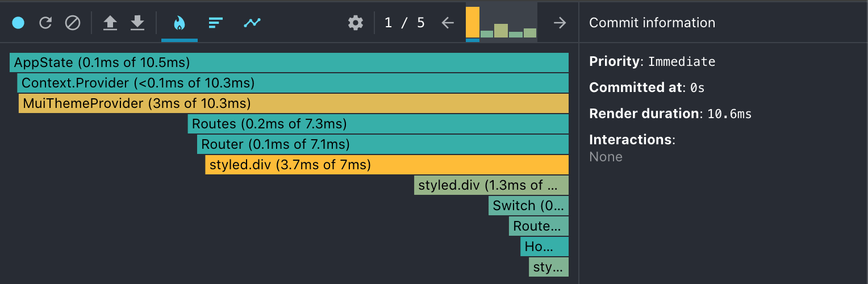Save profile using the download icon

pos(137,23)
